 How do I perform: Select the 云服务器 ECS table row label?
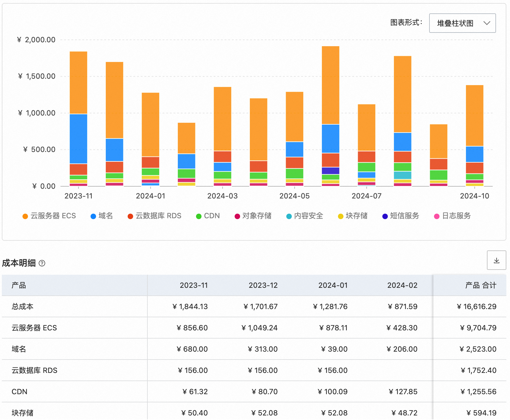[x=34, y=328]
